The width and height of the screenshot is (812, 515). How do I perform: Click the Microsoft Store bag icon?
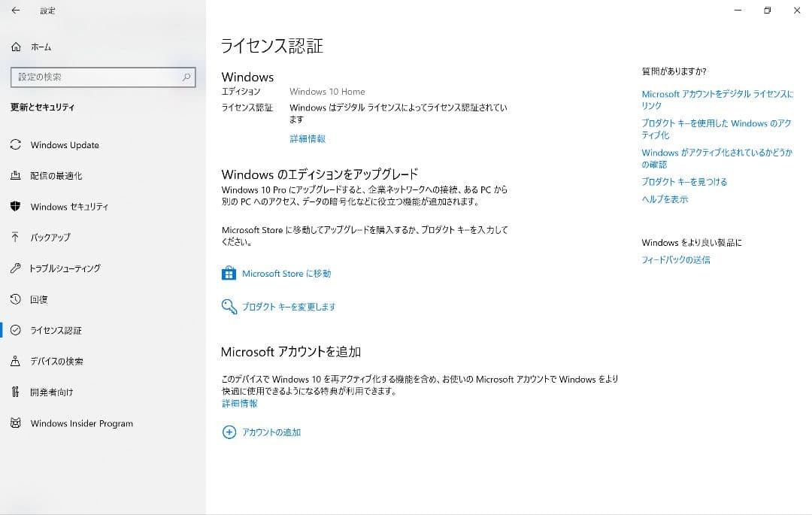tap(229, 273)
